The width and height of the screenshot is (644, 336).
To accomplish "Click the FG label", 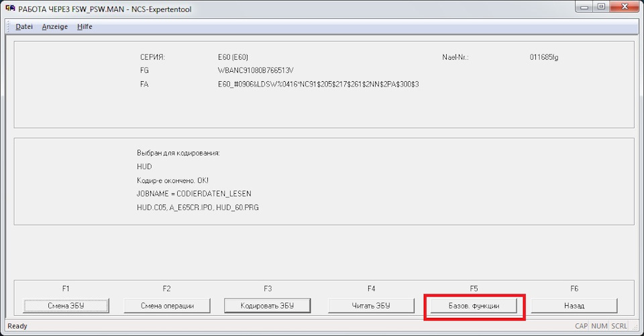I will coord(144,70).
